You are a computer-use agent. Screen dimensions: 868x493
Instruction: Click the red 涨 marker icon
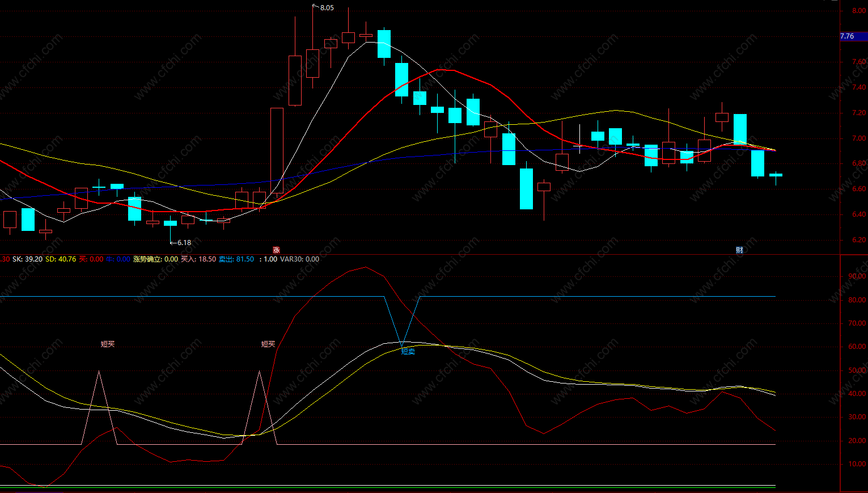[276, 250]
